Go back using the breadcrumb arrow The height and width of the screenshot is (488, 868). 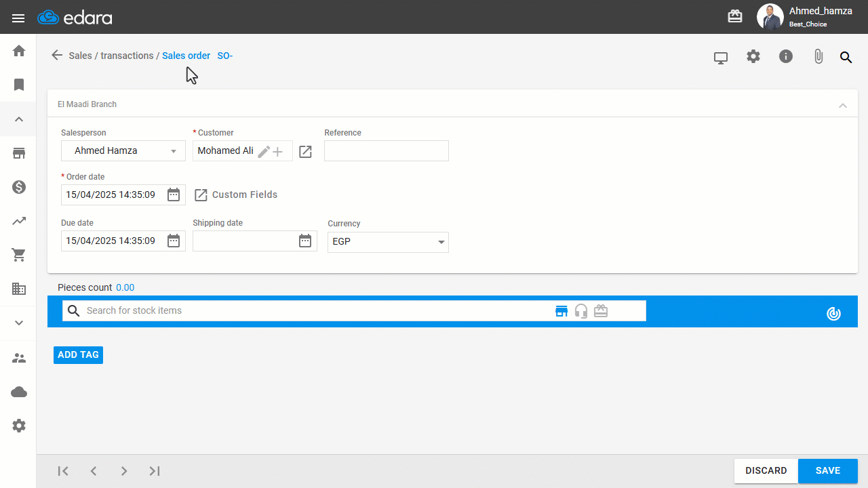coord(57,56)
